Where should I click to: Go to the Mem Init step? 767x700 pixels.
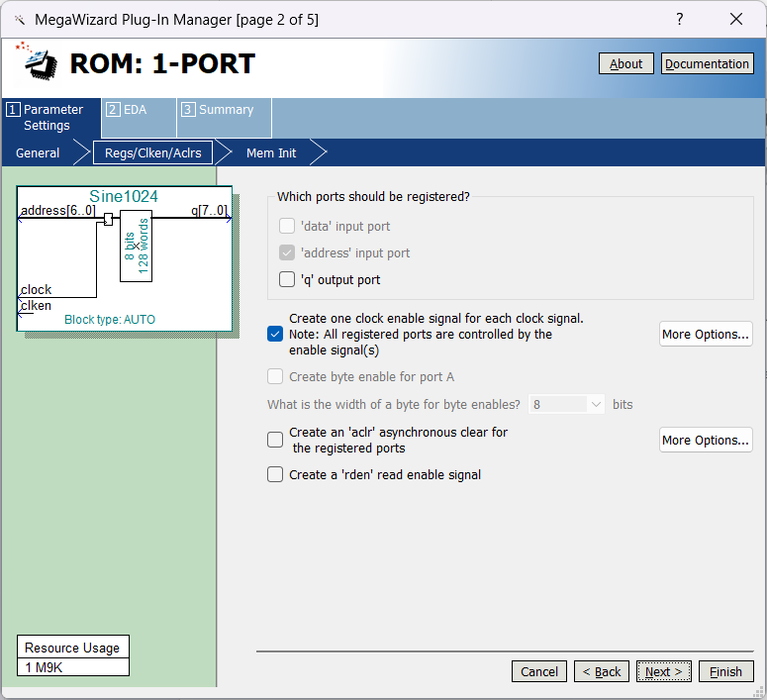[x=271, y=153]
